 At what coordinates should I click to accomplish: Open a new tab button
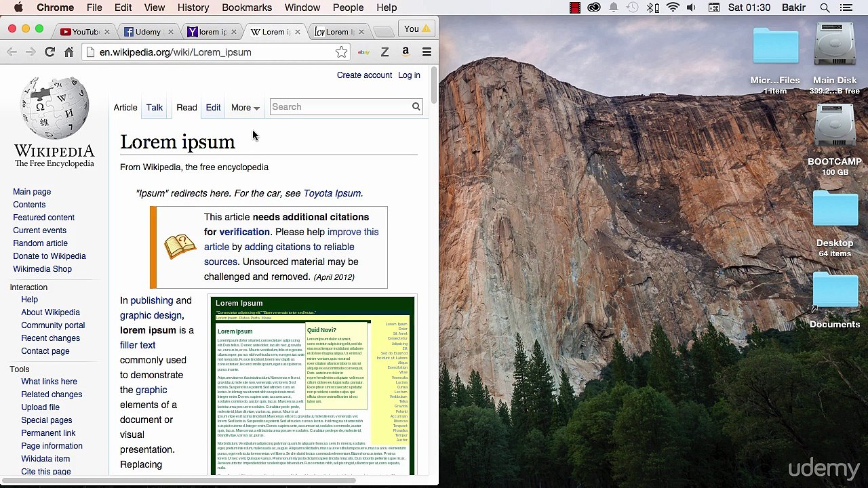pos(383,32)
